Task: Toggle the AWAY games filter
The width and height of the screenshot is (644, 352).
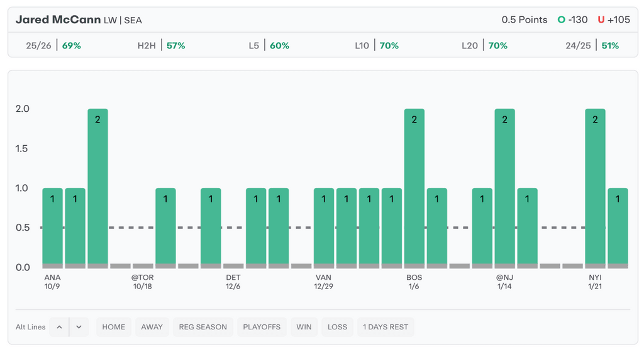Action: (152, 327)
